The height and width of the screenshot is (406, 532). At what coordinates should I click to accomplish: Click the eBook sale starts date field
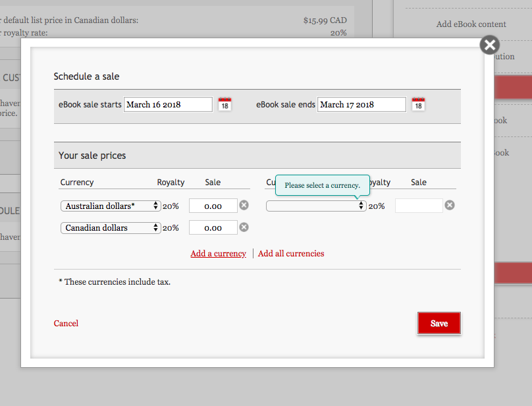(169, 104)
